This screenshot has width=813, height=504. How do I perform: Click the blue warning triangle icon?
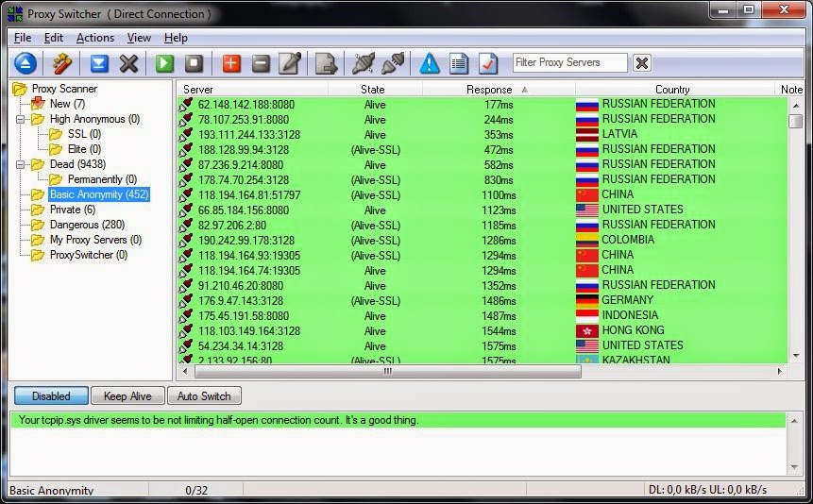tap(430, 63)
